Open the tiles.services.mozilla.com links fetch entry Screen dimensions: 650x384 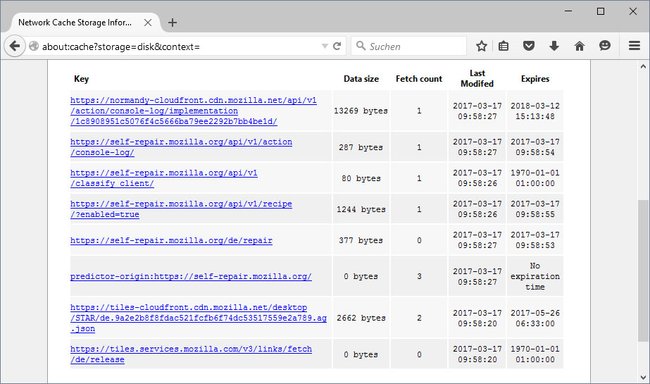(191, 354)
